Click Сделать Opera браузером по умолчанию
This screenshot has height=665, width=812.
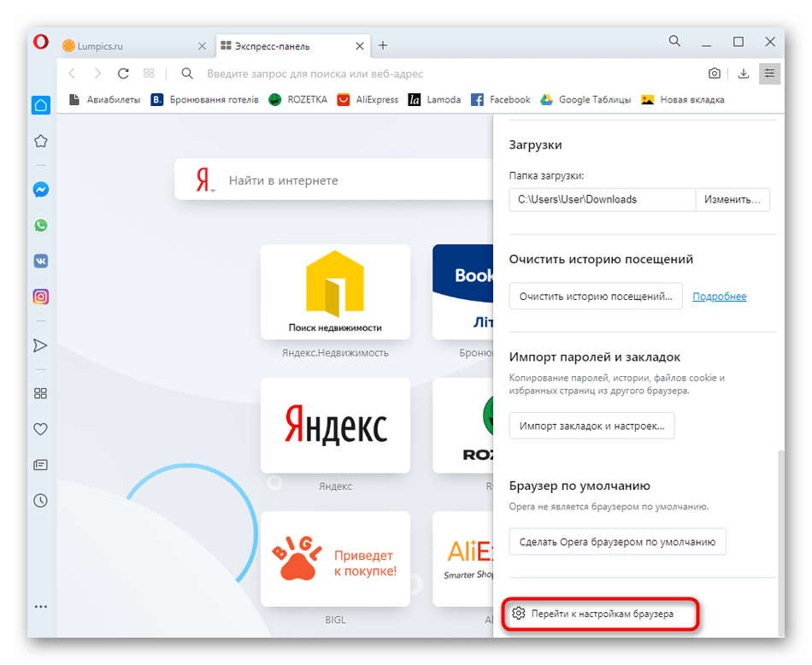point(617,542)
